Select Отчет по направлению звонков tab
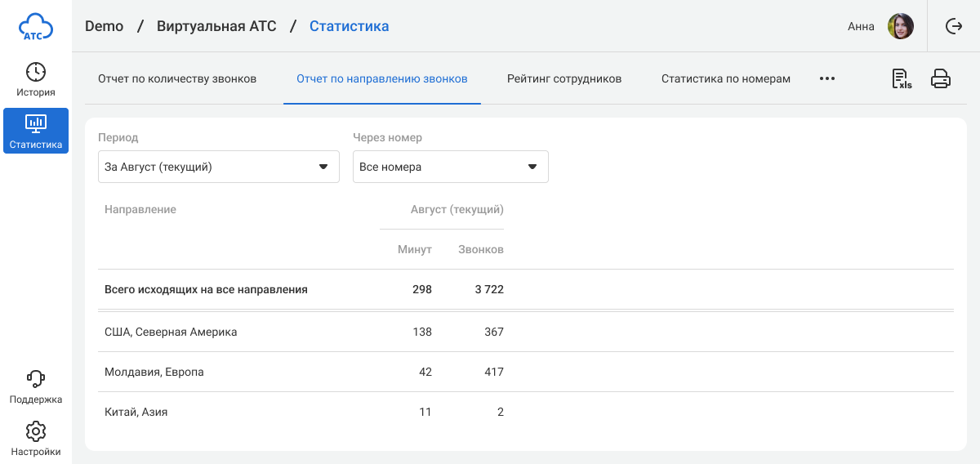Viewport: 980px width, 464px height. coord(382,79)
